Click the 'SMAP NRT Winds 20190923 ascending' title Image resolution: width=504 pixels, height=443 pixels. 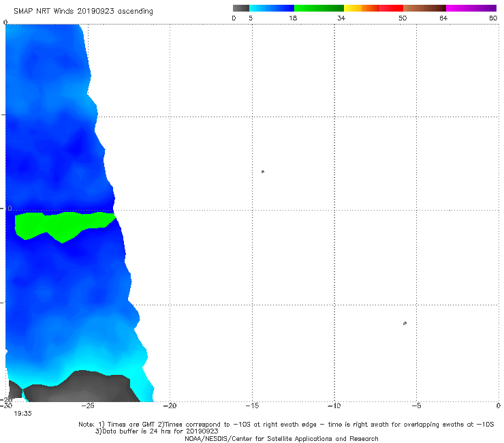83,12
